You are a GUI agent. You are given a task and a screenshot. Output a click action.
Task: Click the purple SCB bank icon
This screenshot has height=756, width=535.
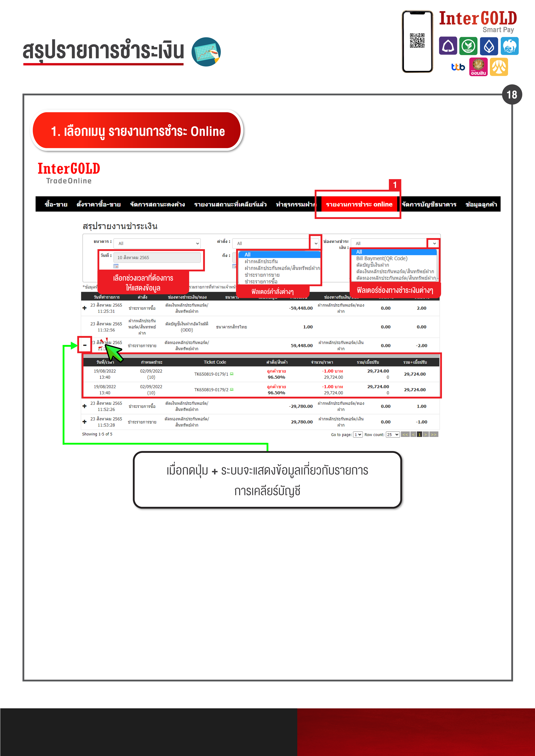(448, 46)
